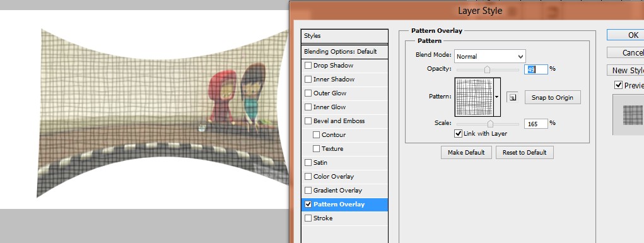Tick the Contour checkbox
The image size is (644, 243).
click(316, 135)
